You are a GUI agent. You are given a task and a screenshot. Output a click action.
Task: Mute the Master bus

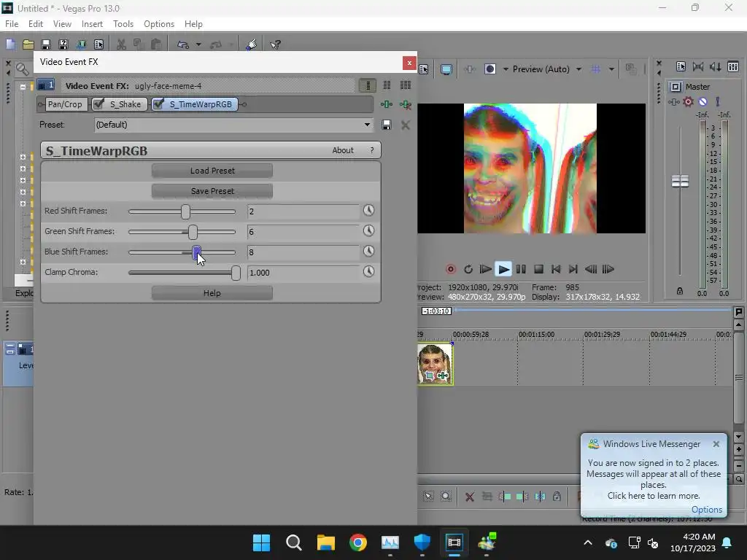[703, 101]
